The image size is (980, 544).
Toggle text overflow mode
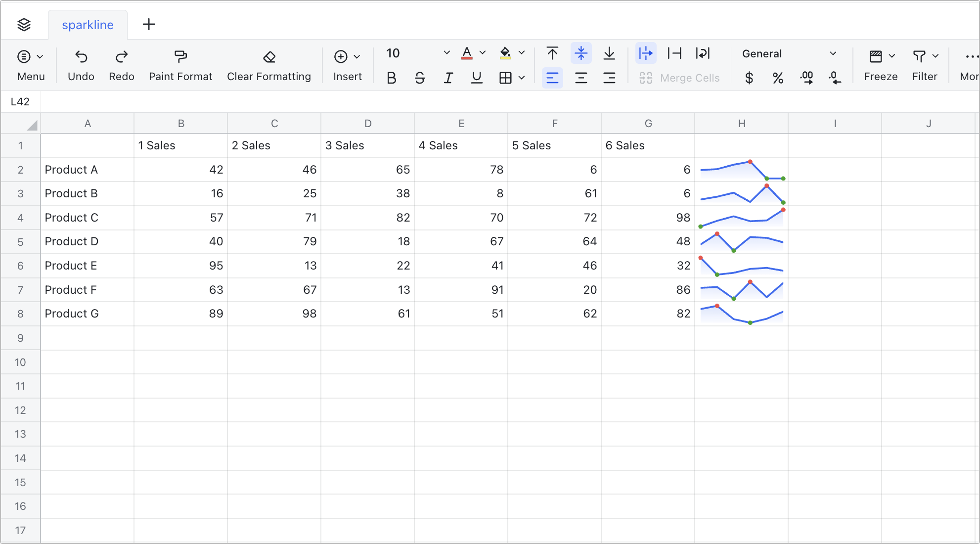coord(646,53)
